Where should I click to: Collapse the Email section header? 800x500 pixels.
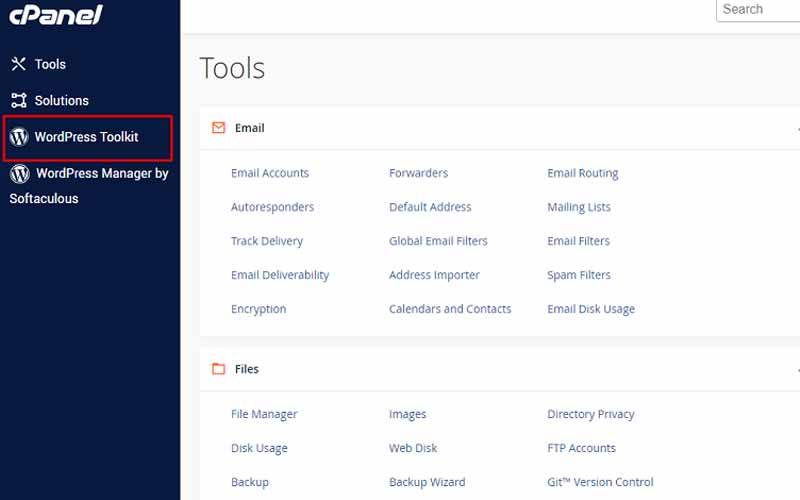tap(500, 128)
